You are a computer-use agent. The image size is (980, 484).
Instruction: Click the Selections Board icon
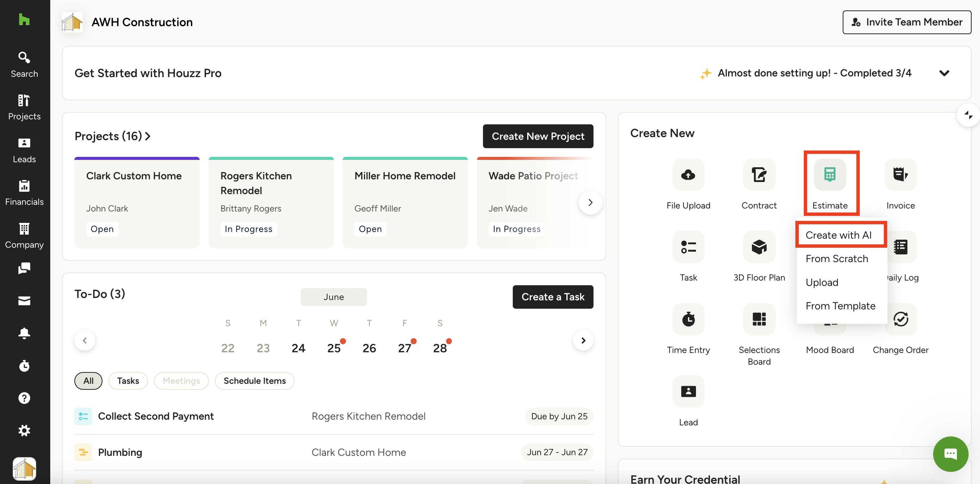pyautogui.click(x=759, y=319)
